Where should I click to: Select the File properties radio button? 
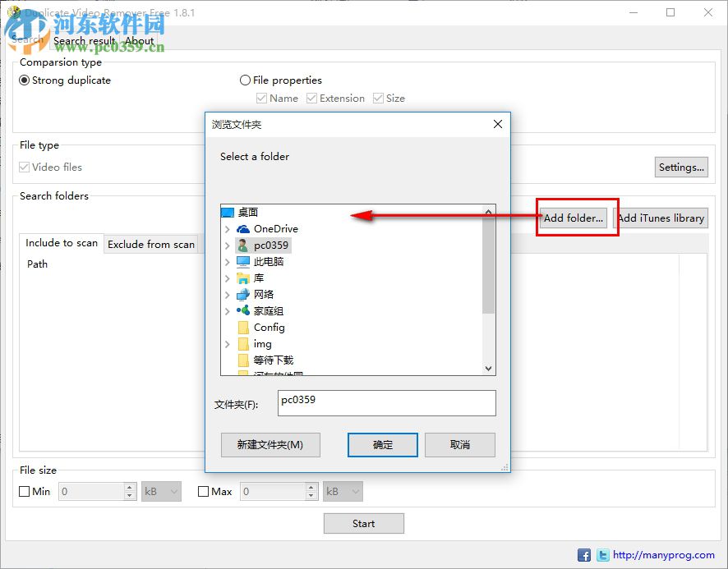[245, 80]
